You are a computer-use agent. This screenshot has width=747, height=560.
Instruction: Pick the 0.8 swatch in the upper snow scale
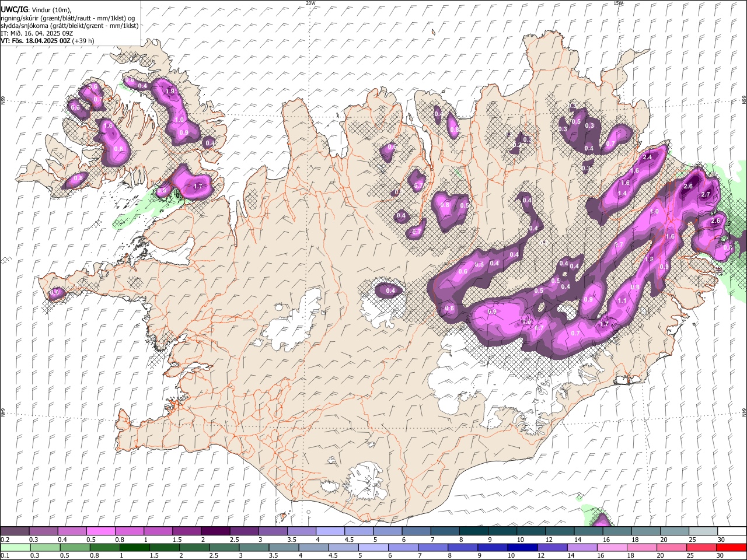coord(129,531)
